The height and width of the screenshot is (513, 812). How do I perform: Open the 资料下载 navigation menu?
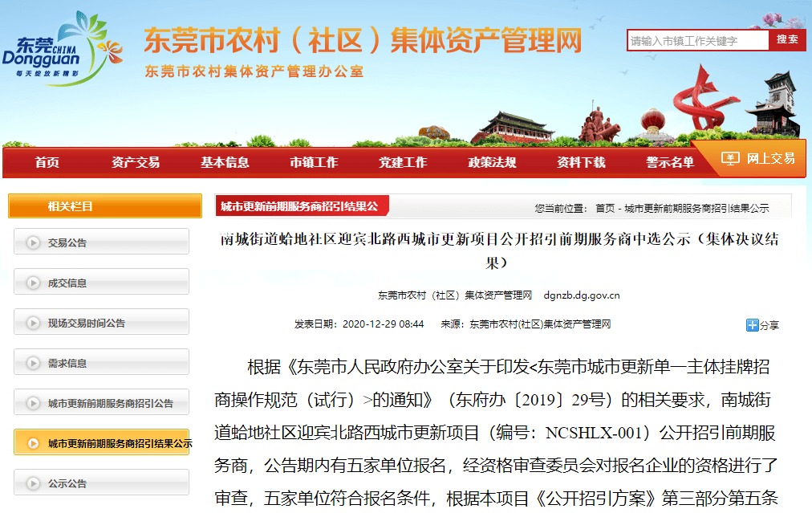(x=581, y=163)
